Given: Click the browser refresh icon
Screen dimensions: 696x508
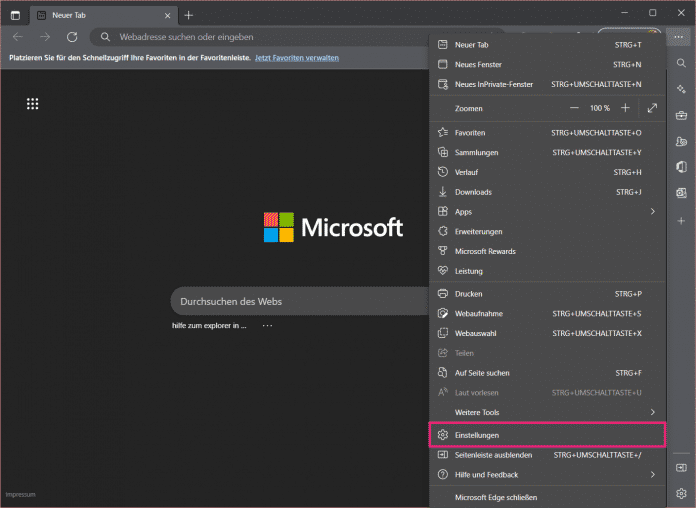Looking at the screenshot, I should pyautogui.click(x=72, y=37).
